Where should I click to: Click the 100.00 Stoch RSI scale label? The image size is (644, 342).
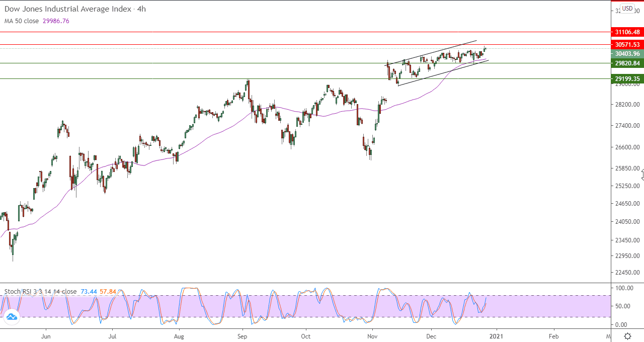click(624, 288)
